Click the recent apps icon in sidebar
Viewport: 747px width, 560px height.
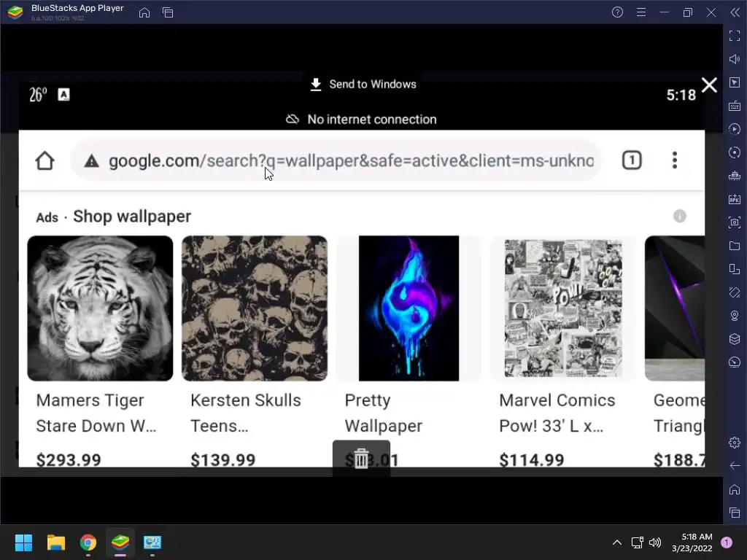click(735, 513)
